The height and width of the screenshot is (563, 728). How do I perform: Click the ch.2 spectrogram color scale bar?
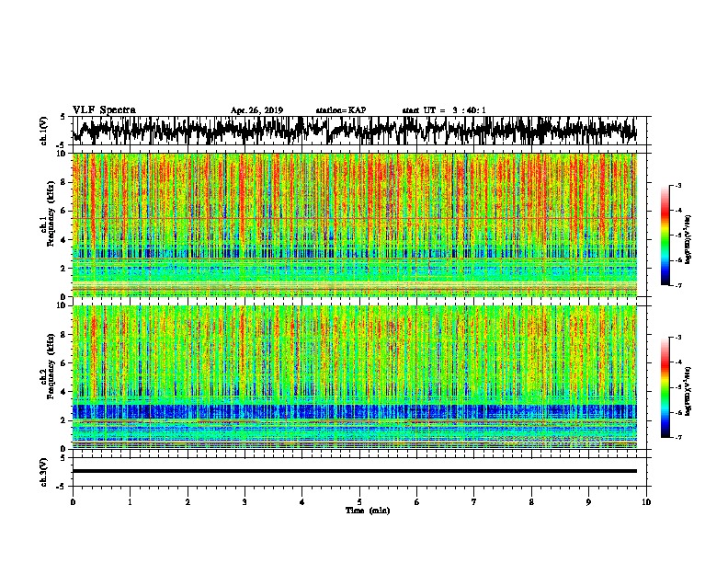pyautogui.click(x=665, y=387)
